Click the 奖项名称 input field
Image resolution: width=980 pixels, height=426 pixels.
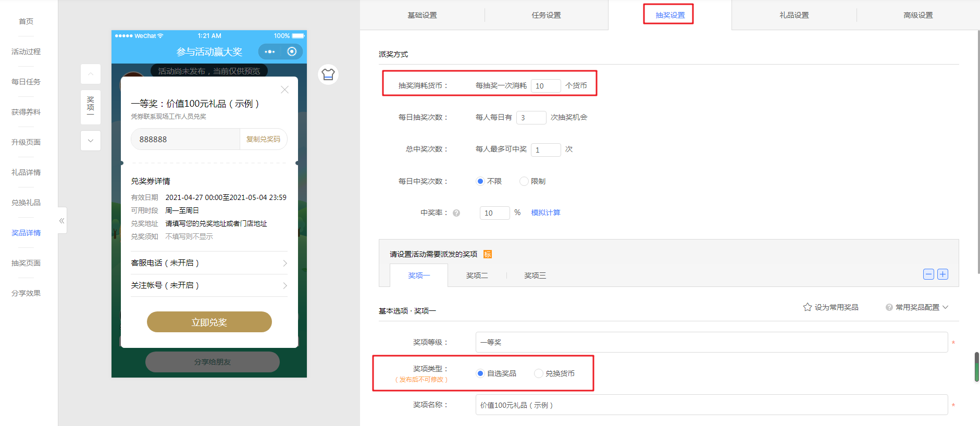coord(712,405)
